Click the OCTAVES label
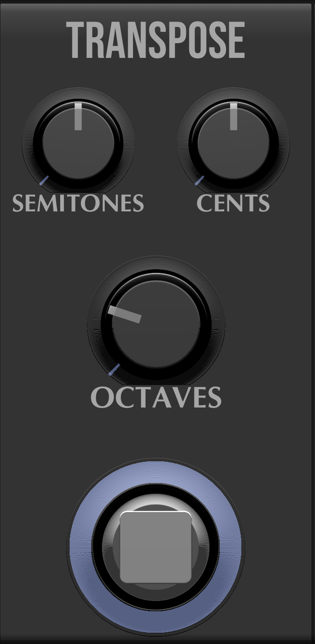 point(156,398)
